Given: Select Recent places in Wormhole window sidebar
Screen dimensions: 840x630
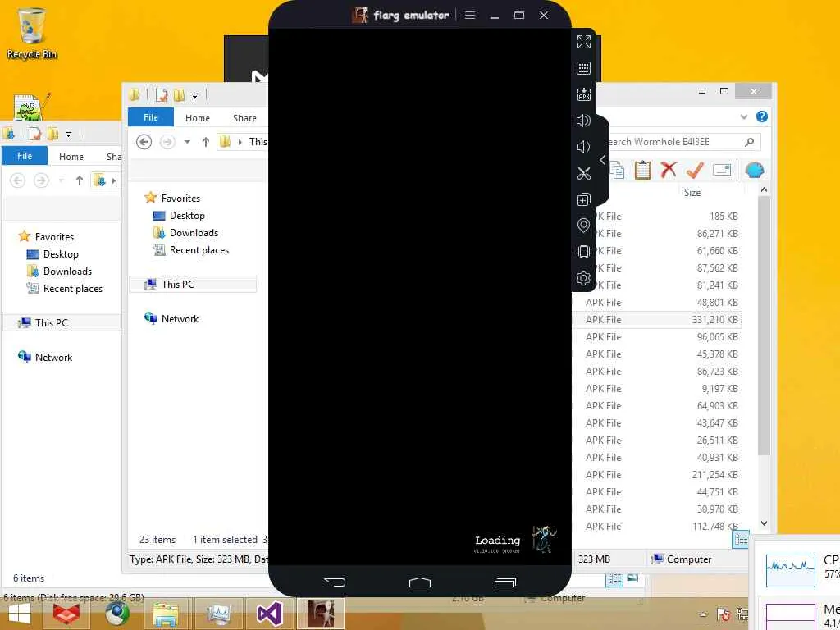Looking at the screenshot, I should coord(199,249).
